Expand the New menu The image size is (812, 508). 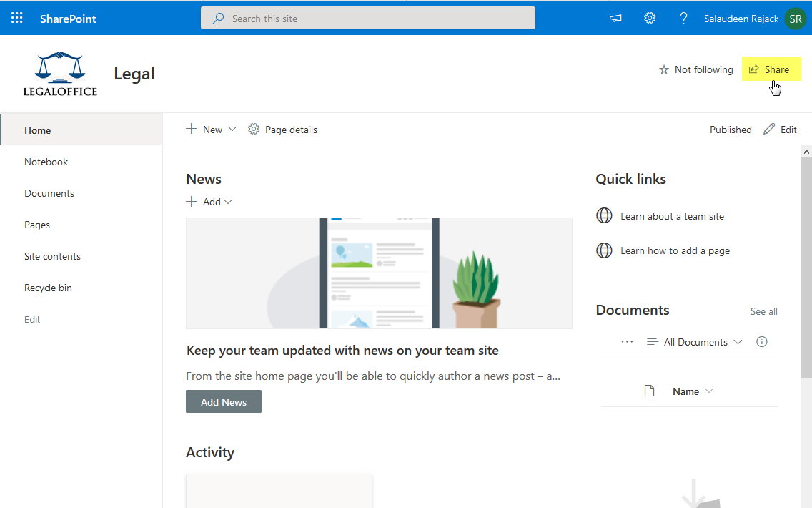click(211, 130)
